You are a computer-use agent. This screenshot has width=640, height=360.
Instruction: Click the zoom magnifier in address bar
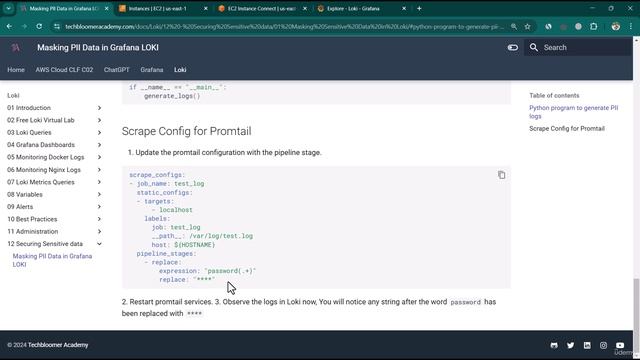point(514,27)
